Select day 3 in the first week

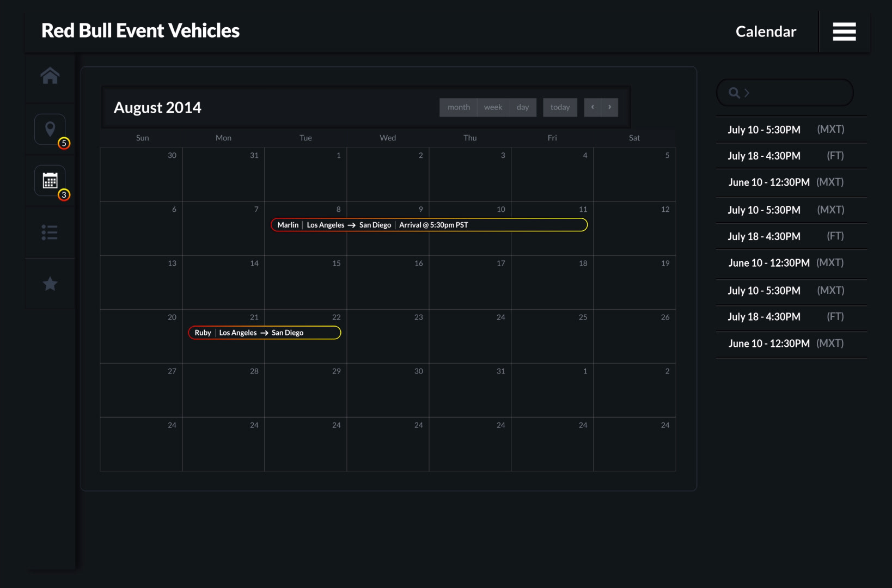coord(470,175)
